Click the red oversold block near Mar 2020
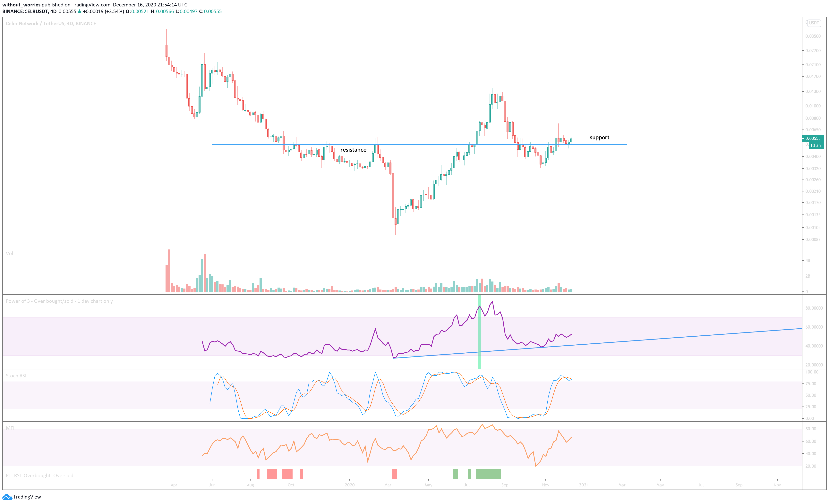The image size is (829, 504). tap(394, 474)
